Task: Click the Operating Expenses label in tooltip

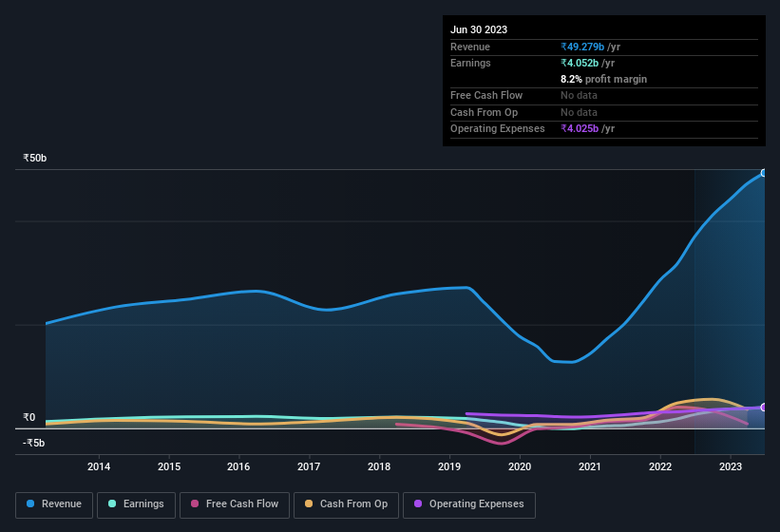Action: (x=498, y=129)
